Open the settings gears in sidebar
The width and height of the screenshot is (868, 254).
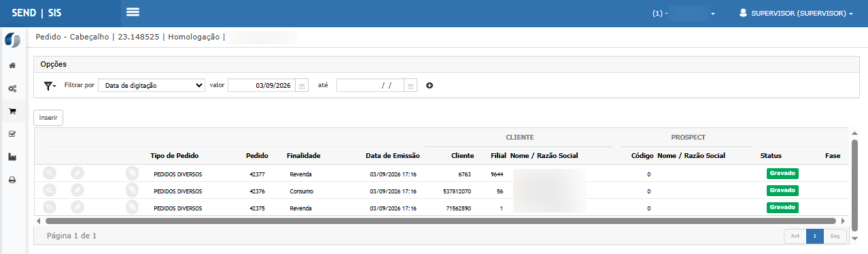pos(12,89)
